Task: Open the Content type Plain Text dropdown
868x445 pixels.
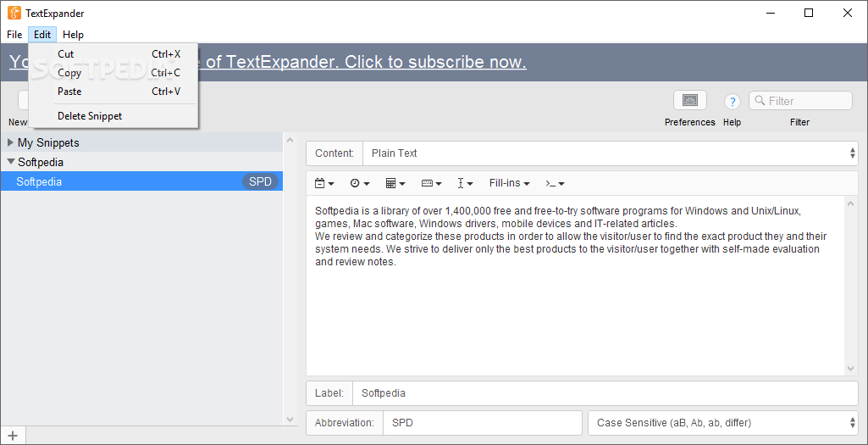Action: point(610,153)
